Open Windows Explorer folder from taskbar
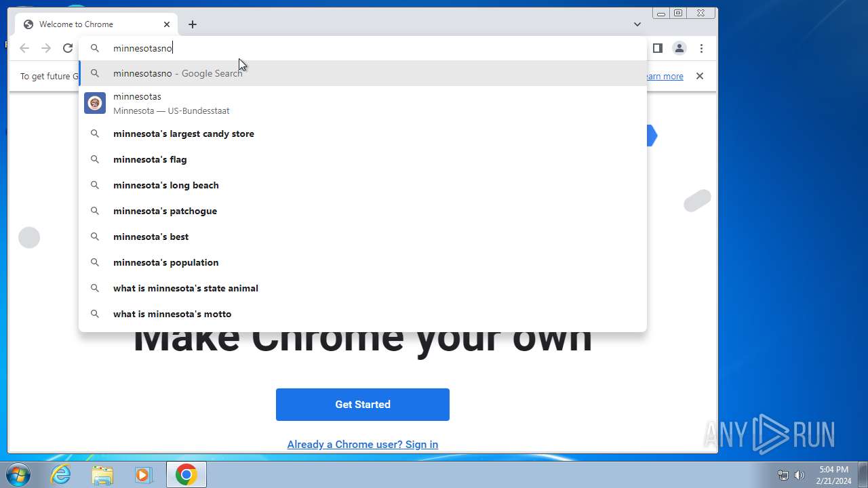 (102, 475)
